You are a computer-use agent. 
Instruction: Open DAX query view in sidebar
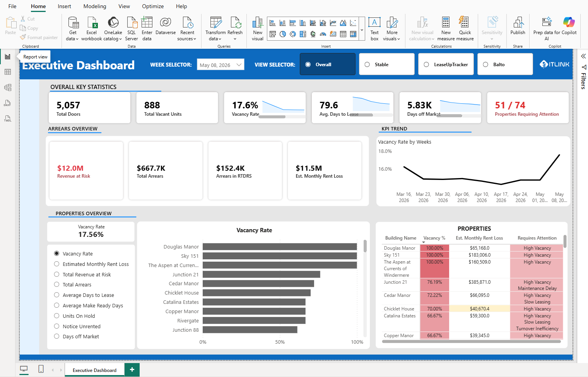[8, 103]
